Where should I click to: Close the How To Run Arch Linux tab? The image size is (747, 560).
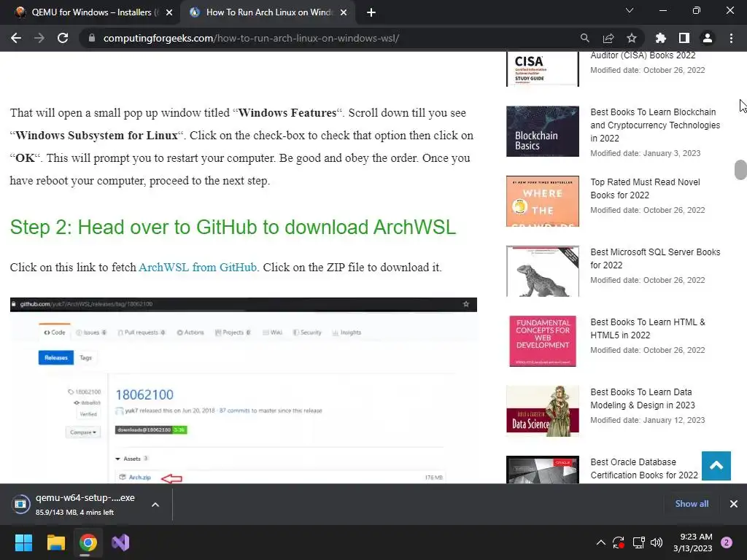pos(344,12)
